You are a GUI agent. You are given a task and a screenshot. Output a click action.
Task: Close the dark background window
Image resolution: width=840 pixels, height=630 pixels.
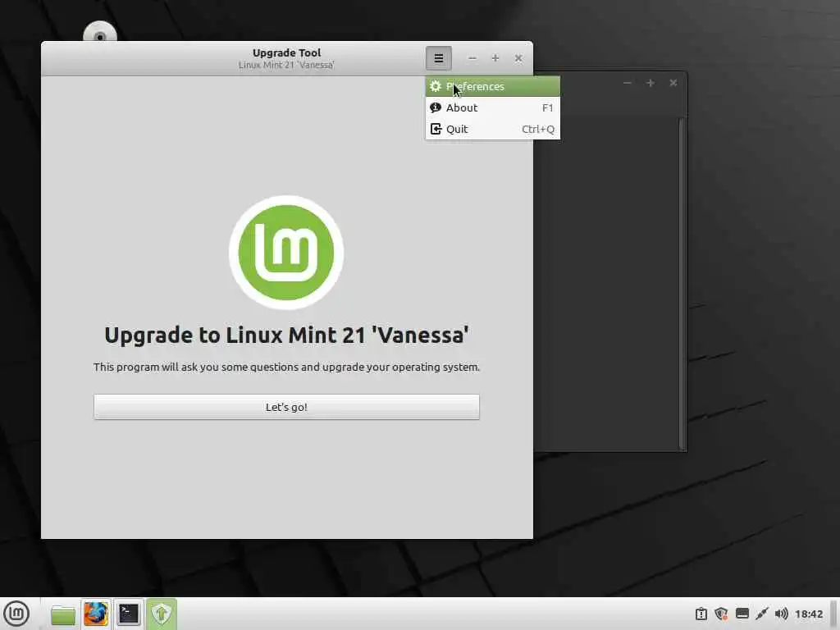coord(673,83)
